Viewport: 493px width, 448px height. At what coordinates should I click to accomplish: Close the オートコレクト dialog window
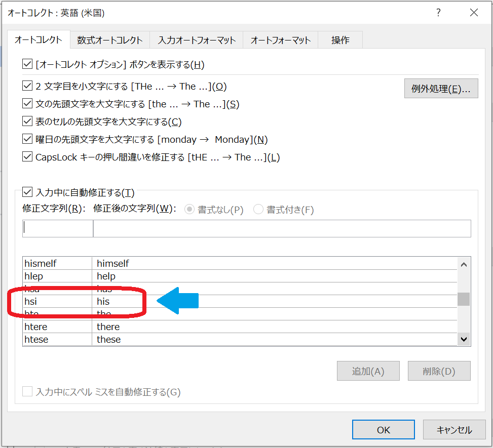474,13
